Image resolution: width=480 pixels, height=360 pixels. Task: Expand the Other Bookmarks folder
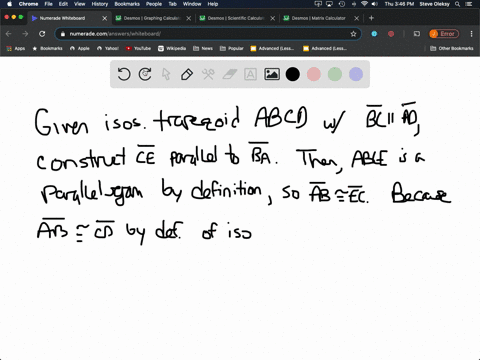(x=452, y=48)
